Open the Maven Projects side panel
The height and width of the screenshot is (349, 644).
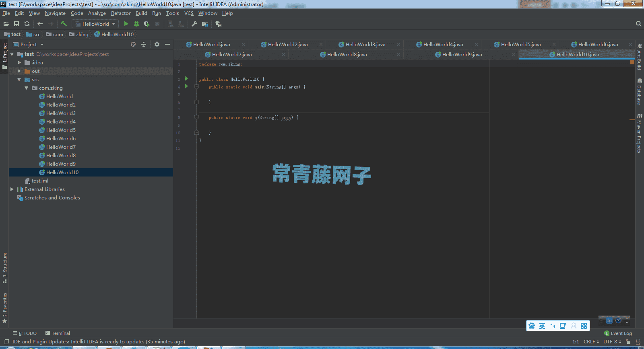tap(639, 133)
